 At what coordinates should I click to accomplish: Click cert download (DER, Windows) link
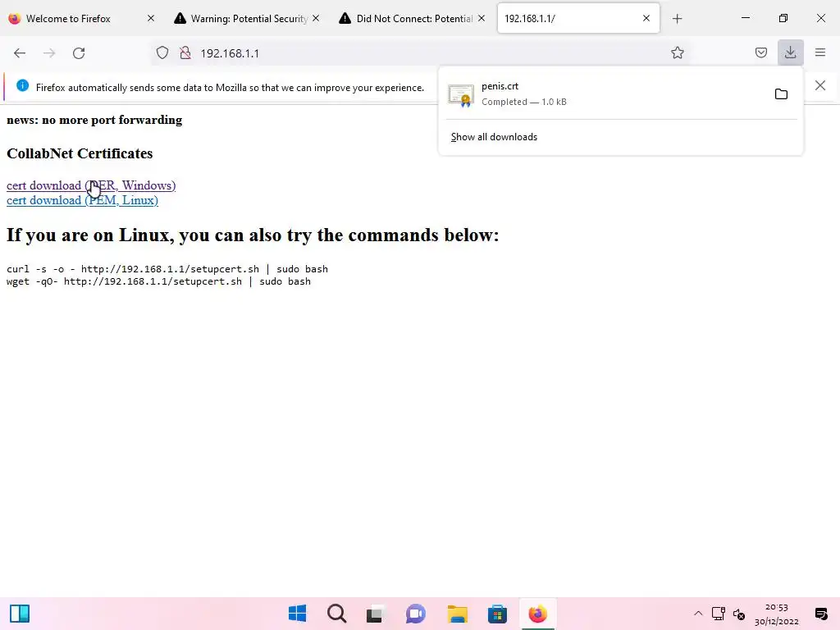point(91,185)
